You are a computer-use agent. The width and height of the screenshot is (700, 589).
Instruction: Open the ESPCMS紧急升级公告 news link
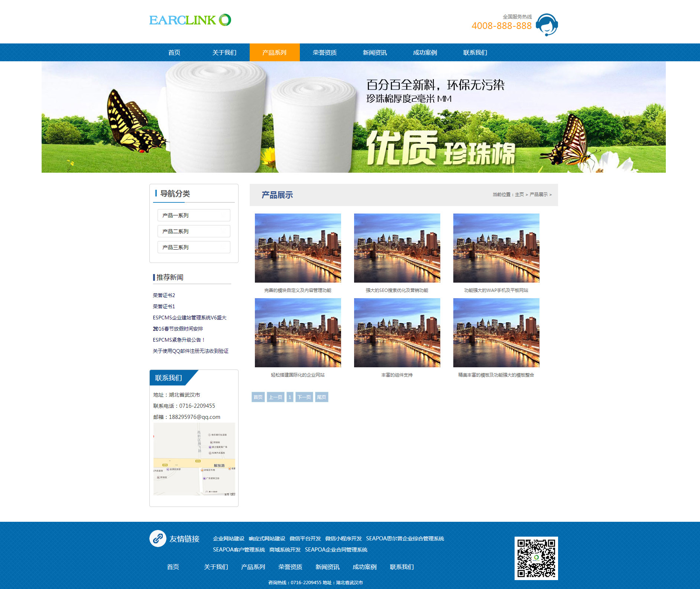tap(178, 340)
